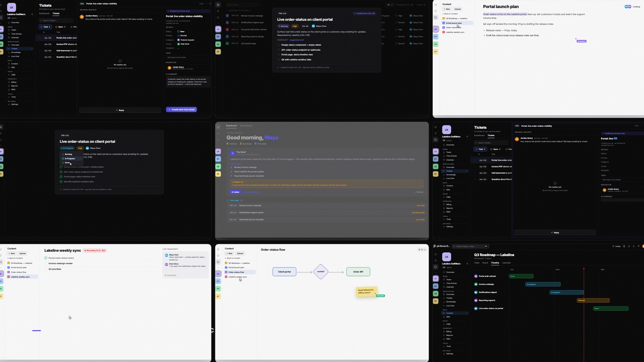Image resolution: width=644 pixels, height=362 pixels.
Task: Check 'Q3 priorities' in Lakeline weekly sync
Action: click(46, 269)
